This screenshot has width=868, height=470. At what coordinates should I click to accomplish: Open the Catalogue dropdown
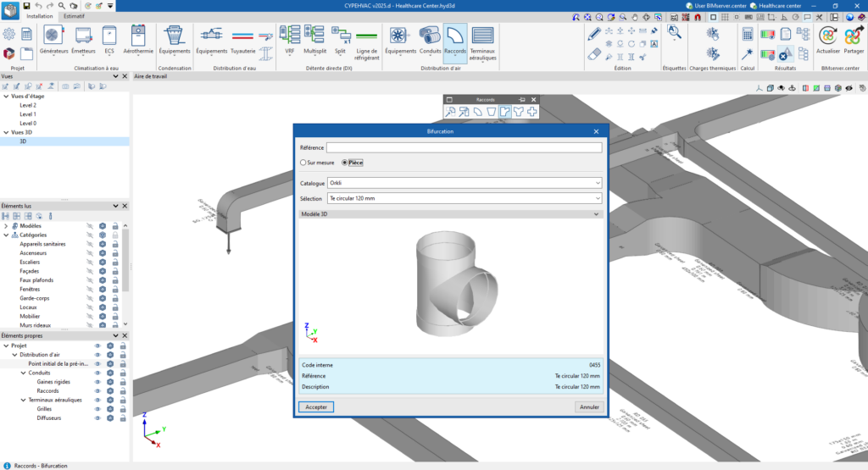pyautogui.click(x=465, y=182)
